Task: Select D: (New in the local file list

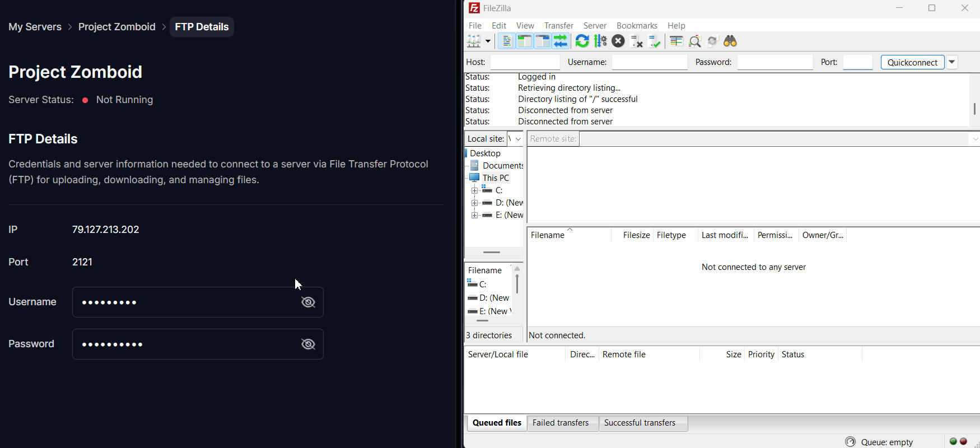Action: (x=489, y=298)
